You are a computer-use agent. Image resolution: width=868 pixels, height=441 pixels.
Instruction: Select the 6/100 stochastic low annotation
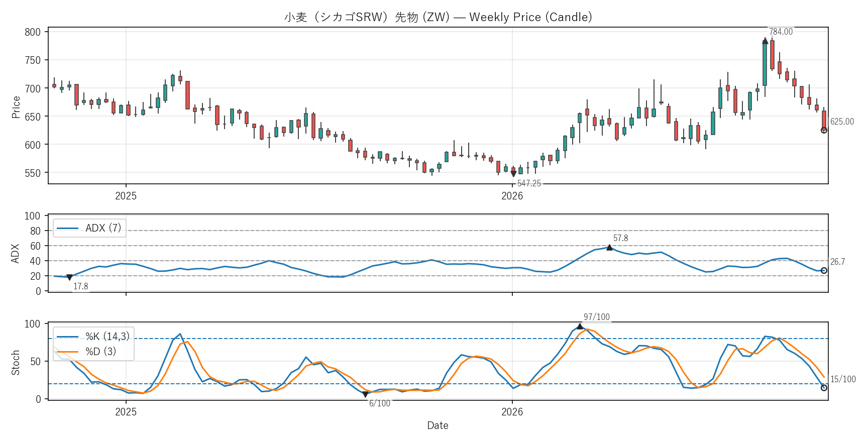click(x=380, y=403)
